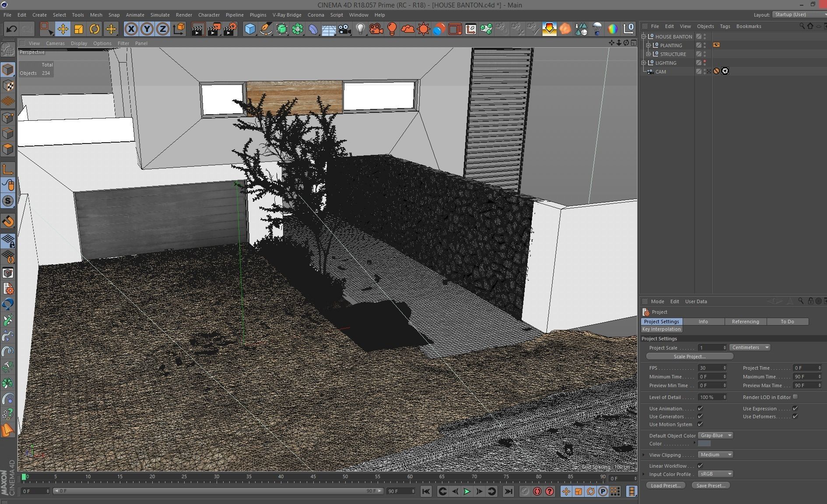Select the Rotate tool
This screenshot has width=827, height=504.
click(95, 29)
